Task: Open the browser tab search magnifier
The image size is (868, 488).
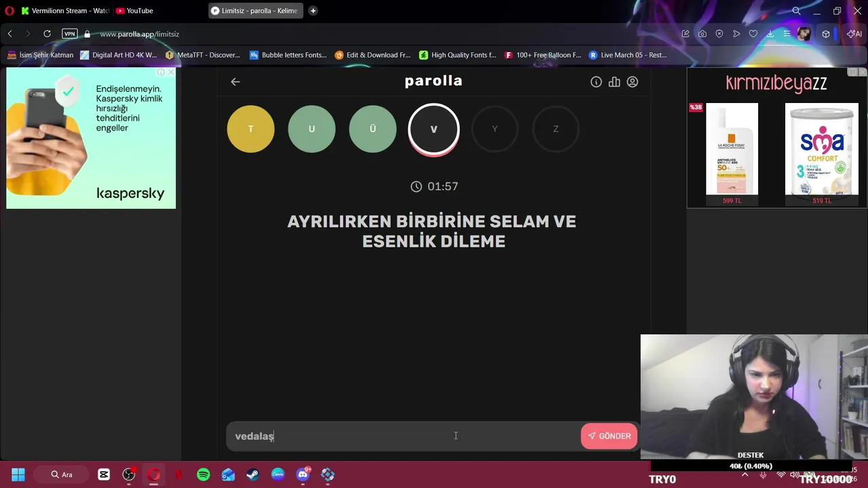Action: 797,11
